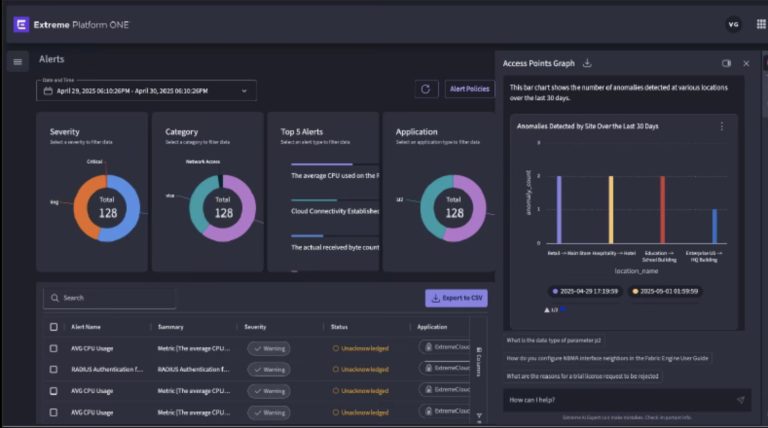
Task: Click the Extreme Platform ONE logo icon
Action: [21, 24]
